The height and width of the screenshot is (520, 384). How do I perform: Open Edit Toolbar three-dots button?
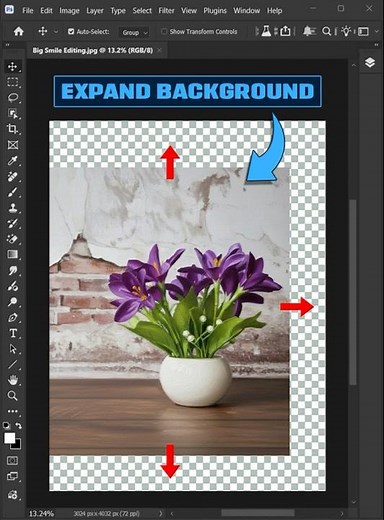(12, 411)
